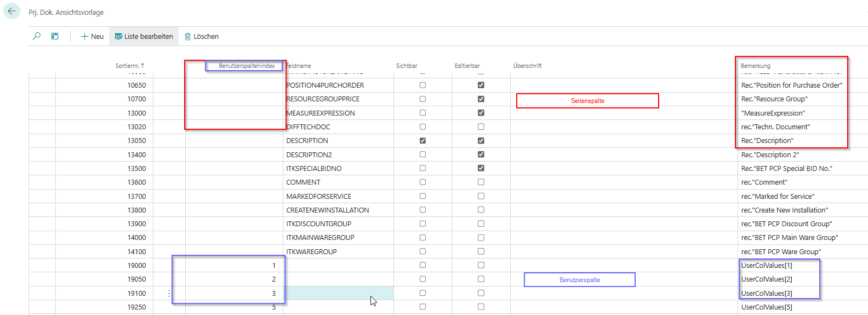The width and height of the screenshot is (868, 315).
Task: Click the back arrow button
Action: pos(12,12)
